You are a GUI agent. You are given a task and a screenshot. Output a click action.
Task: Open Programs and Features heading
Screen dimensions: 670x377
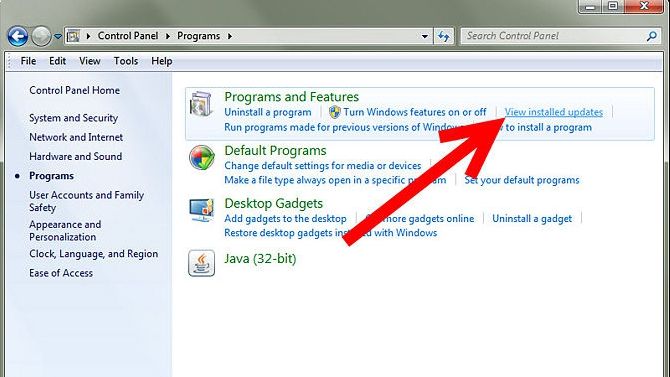click(x=291, y=97)
